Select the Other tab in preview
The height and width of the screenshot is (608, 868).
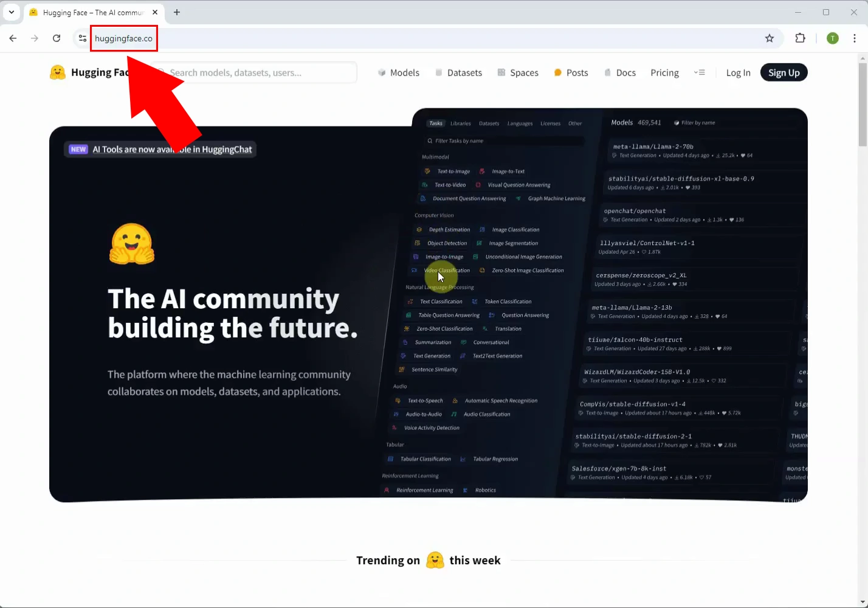(x=575, y=123)
